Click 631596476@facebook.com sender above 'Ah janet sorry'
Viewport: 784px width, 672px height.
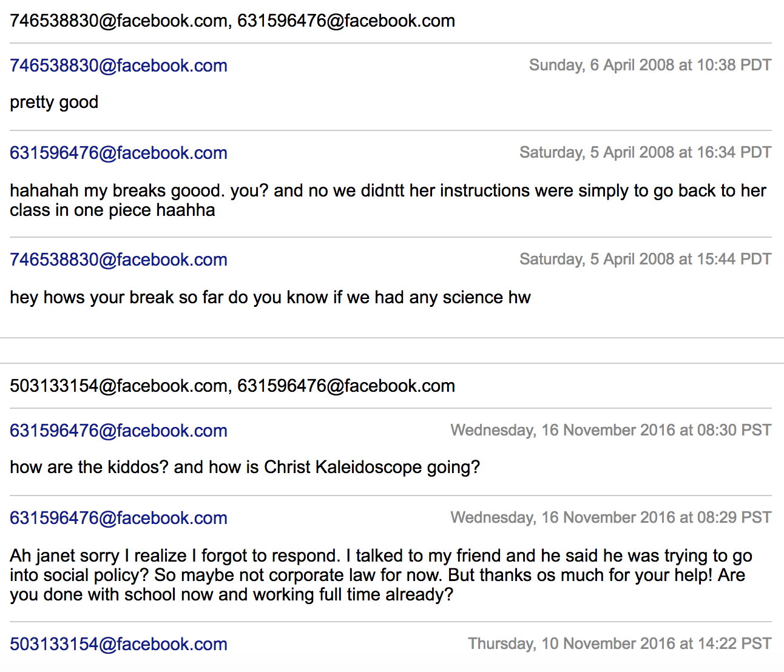click(x=118, y=518)
